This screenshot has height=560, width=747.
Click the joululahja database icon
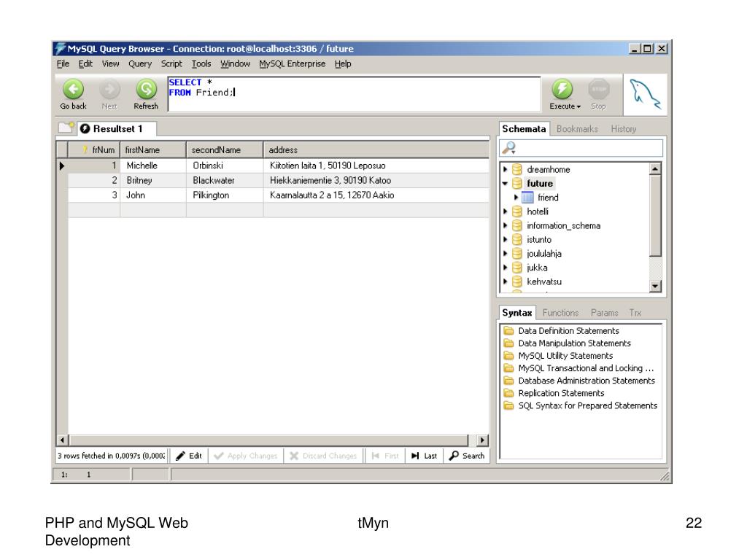click(x=517, y=253)
